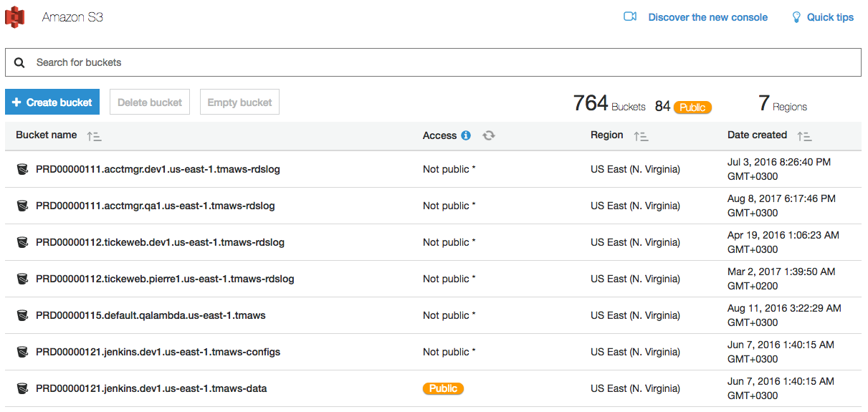868x412 pixels.
Task: Click the video camera icon beside Discover
Action: (x=630, y=16)
